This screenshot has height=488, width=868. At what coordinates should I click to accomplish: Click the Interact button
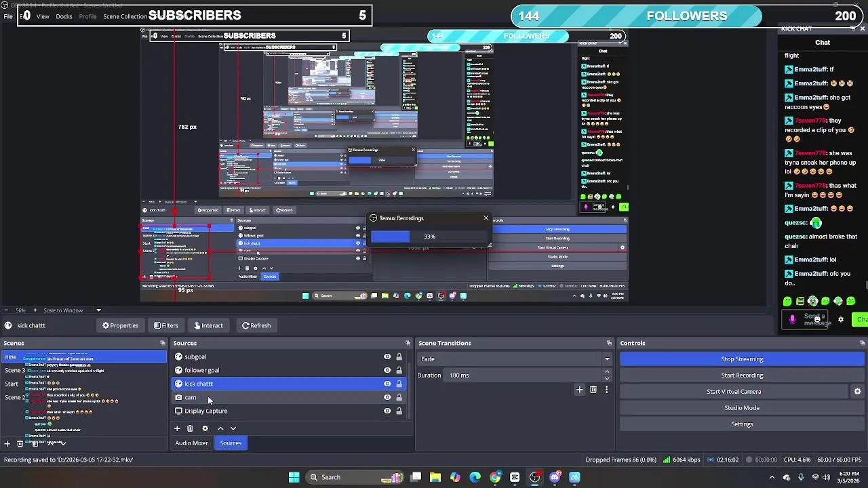tap(208, 325)
